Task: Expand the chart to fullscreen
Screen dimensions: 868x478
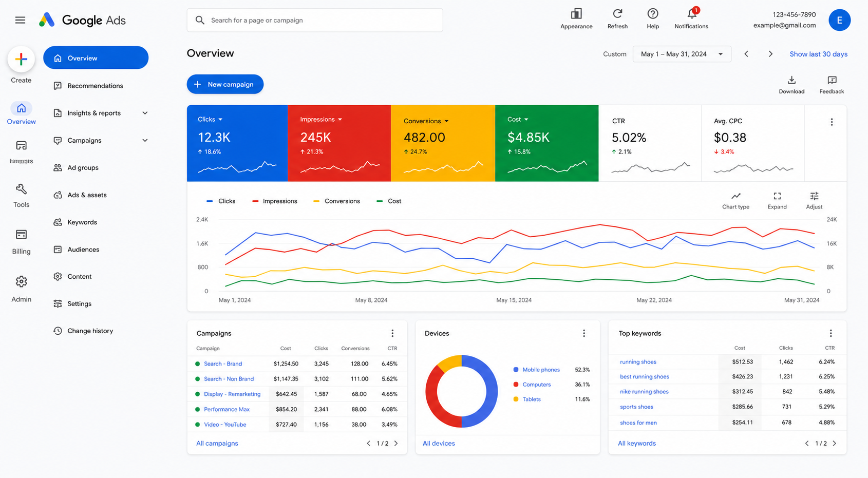Action: click(777, 200)
